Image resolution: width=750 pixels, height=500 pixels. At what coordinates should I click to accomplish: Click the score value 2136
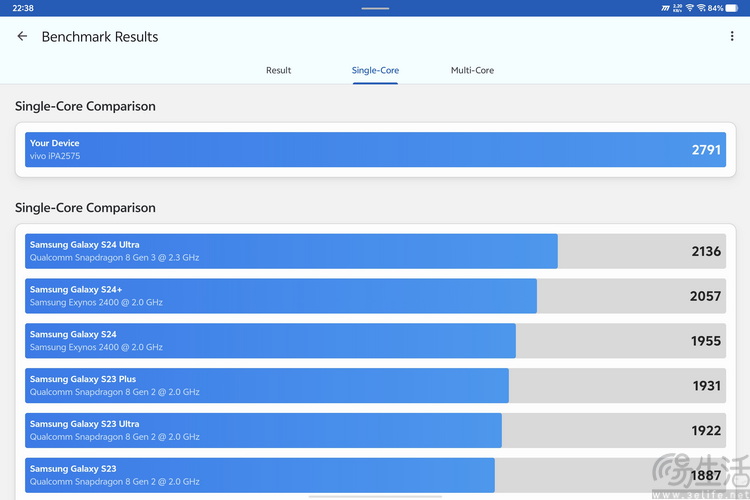706,251
